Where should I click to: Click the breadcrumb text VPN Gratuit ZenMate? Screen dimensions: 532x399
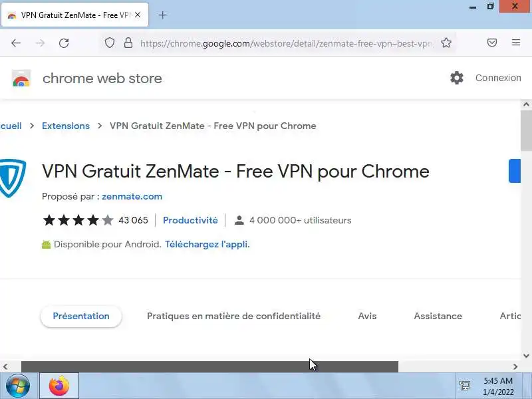(213, 126)
